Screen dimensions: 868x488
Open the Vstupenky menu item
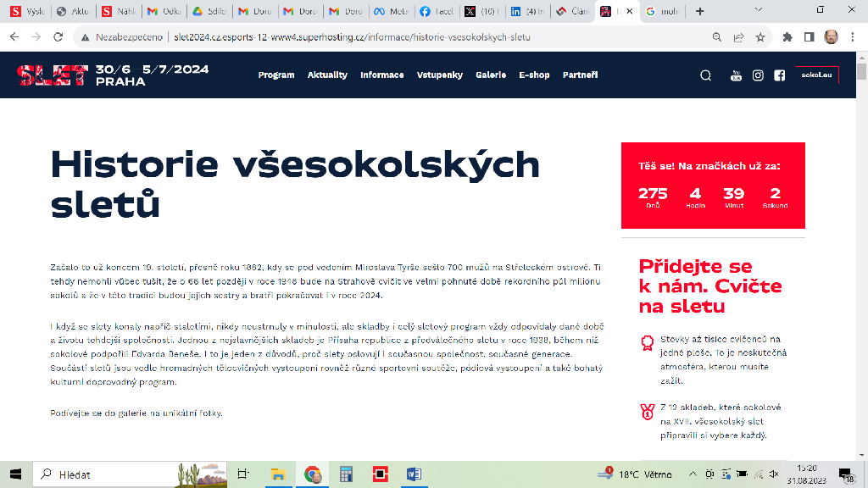[440, 75]
